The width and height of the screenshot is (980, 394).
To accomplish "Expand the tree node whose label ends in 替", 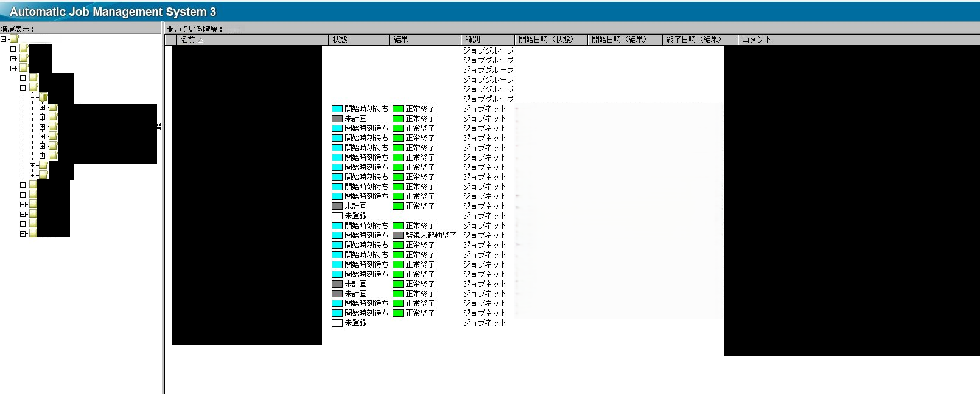I will [43, 126].
